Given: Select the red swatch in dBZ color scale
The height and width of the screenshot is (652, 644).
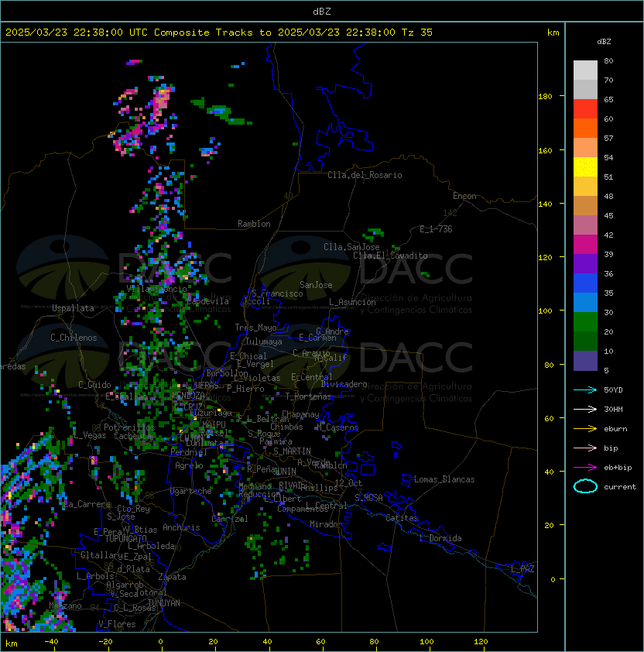Looking at the screenshot, I should coord(585,109).
